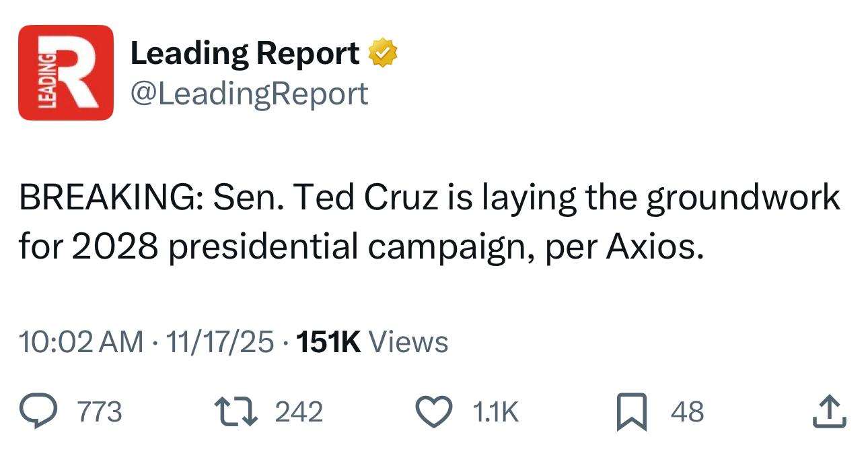Viewport: 868px width, 470px height.
Task: Open the 151K Views analytics
Action: (372, 342)
